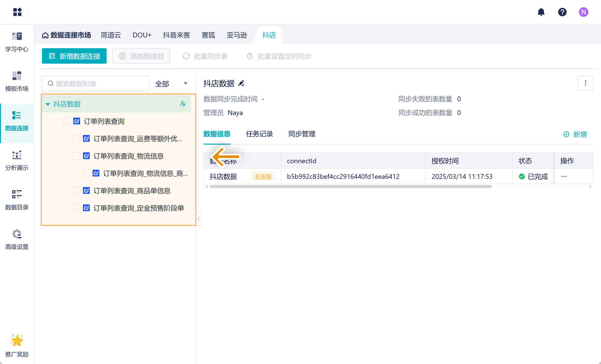Open the user avatar N menu
Viewport: 601px width, 364px height.
click(583, 12)
